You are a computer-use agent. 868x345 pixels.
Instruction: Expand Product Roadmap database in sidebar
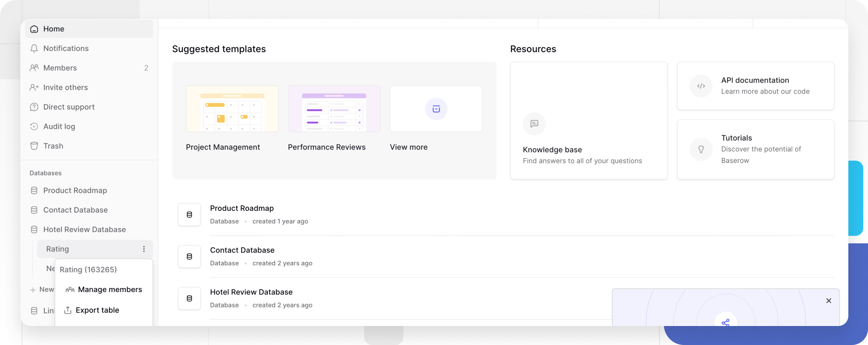tap(75, 190)
